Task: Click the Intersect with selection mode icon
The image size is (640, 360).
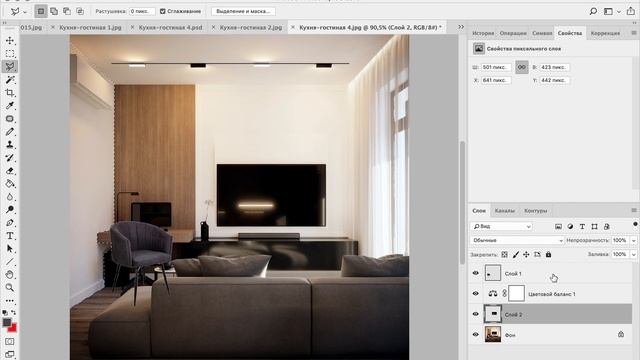Action: pyautogui.click(x=80, y=11)
